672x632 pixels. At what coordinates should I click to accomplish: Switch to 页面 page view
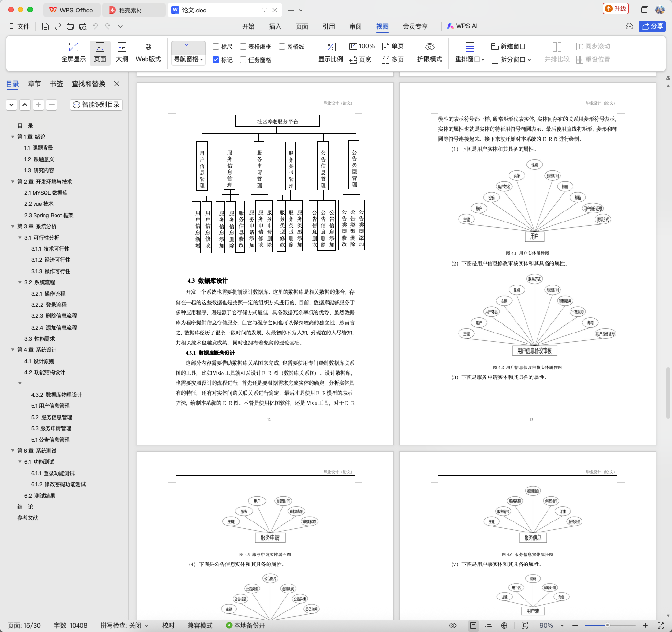coord(100,53)
